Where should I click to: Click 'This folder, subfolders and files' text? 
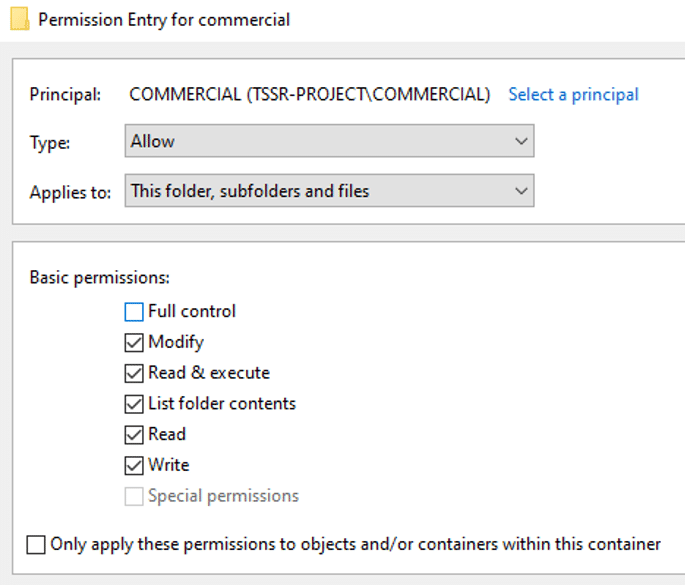click(x=250, y=191)
